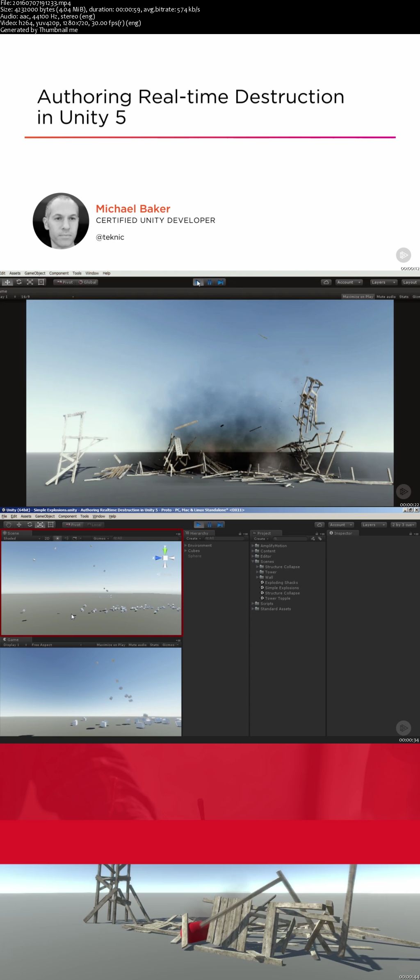Open Layers dropdown in Simple Explosions editor

click(x=374, y=525)
